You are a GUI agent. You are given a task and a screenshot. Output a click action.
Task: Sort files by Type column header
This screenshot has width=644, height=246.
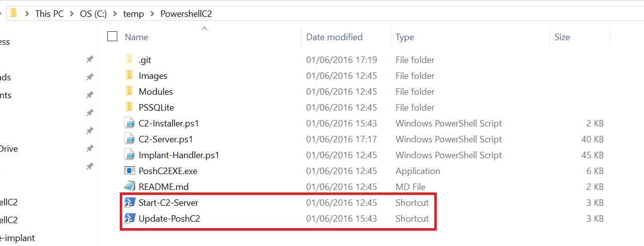404,37
